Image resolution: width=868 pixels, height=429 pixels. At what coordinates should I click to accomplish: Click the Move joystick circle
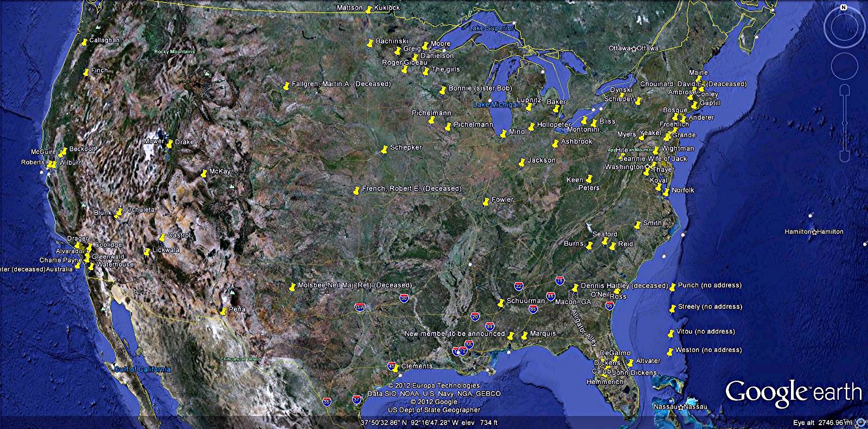point(844,67)
